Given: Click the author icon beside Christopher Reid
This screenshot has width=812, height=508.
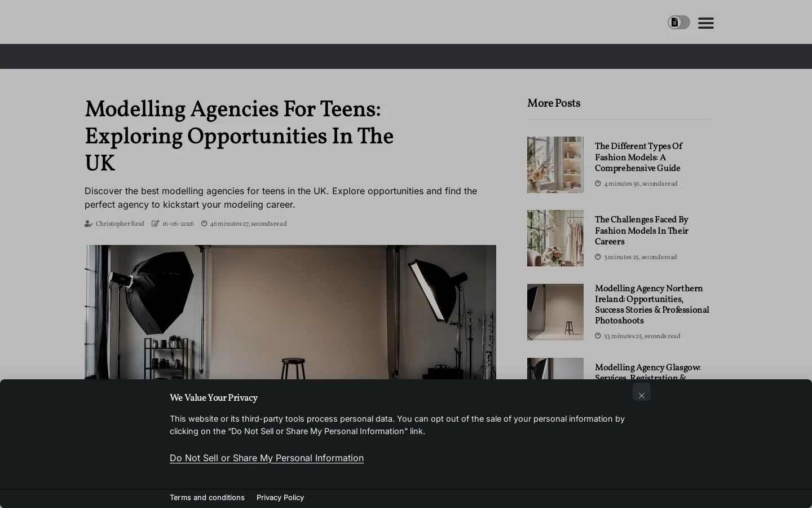Looking at the screenshot, I should click(89, 224).
